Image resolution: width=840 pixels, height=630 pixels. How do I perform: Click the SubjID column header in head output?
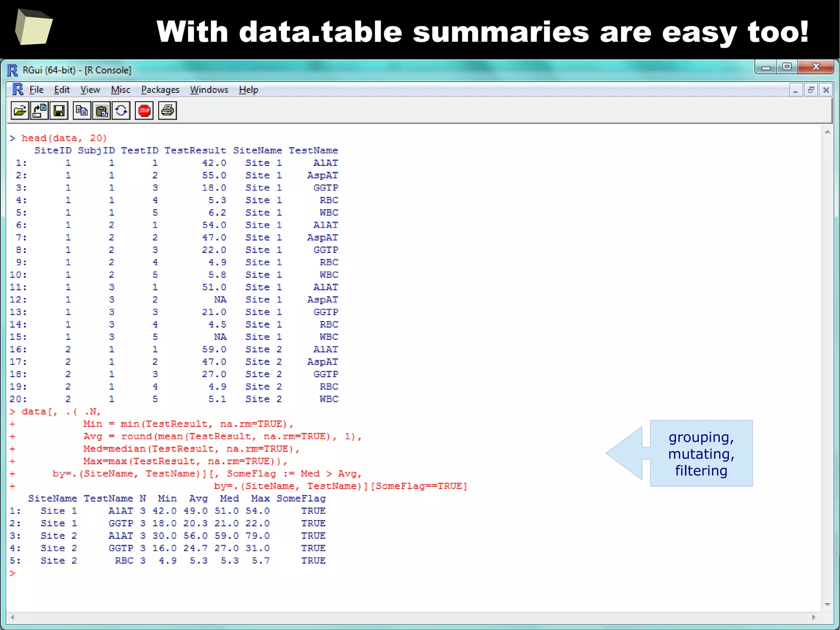click(96, 151)
